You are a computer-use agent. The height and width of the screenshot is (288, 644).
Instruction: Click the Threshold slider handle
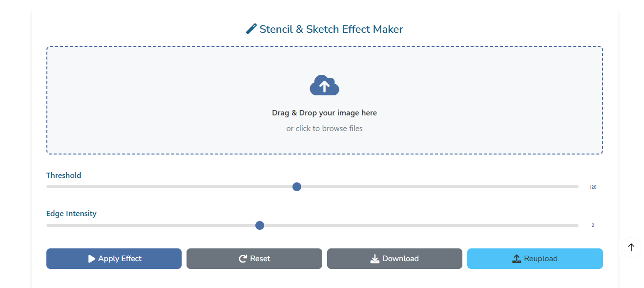point(296,187)
